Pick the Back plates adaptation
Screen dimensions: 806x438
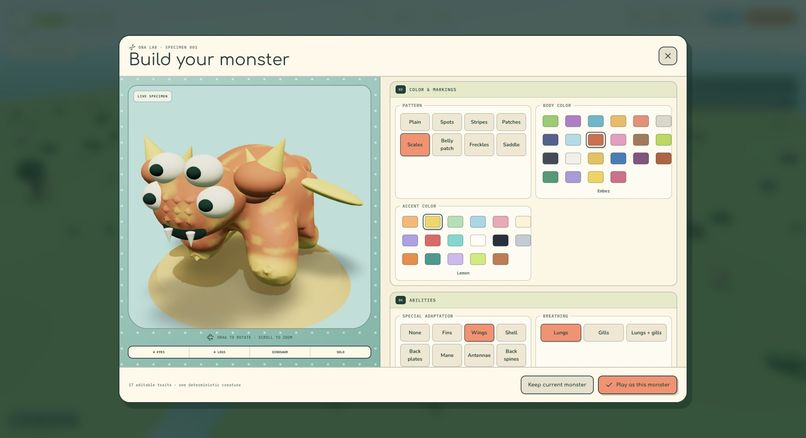[x=415, y=355]
